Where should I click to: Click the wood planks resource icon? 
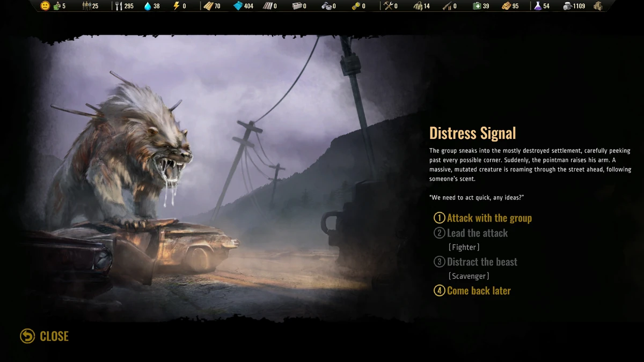208,8
